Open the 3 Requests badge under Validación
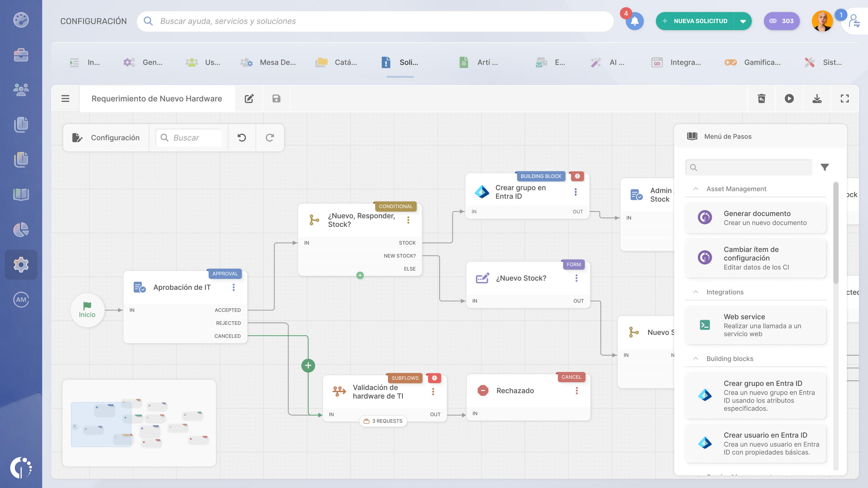 383,421
